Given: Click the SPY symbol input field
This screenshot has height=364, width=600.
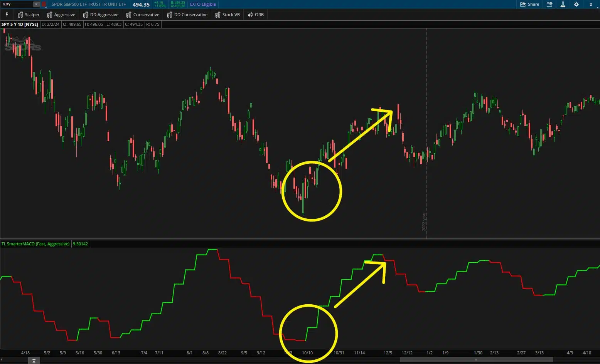Looking at the screenshot, I should [x=17, y=4].
